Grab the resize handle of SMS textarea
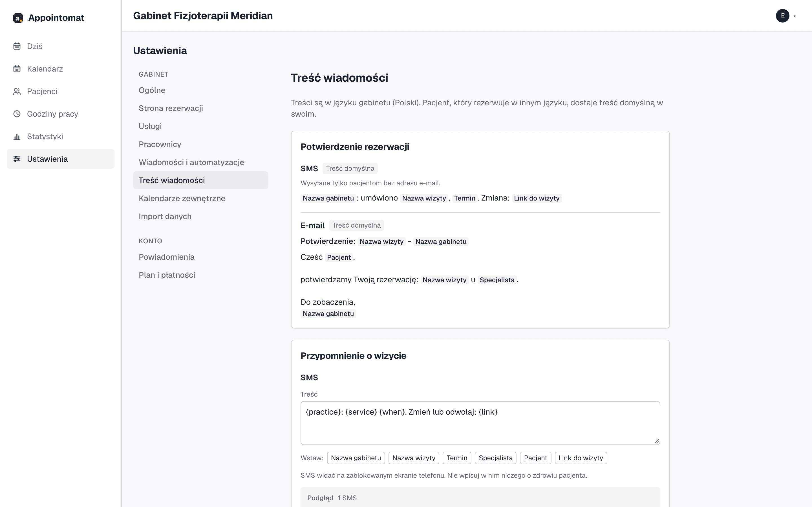This screenshot has height=507, width=812. [656, 441]
